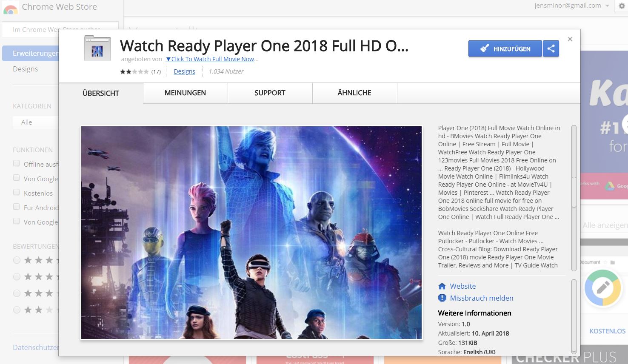Viewport: 628px width, 364px height.
Task: Click the home icon beside Website
Action: pos(442,286)
